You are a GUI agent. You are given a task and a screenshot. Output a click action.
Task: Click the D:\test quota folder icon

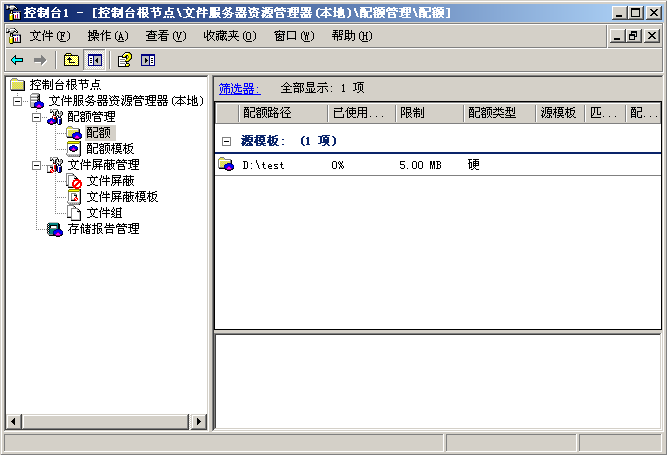pos(226,164)
